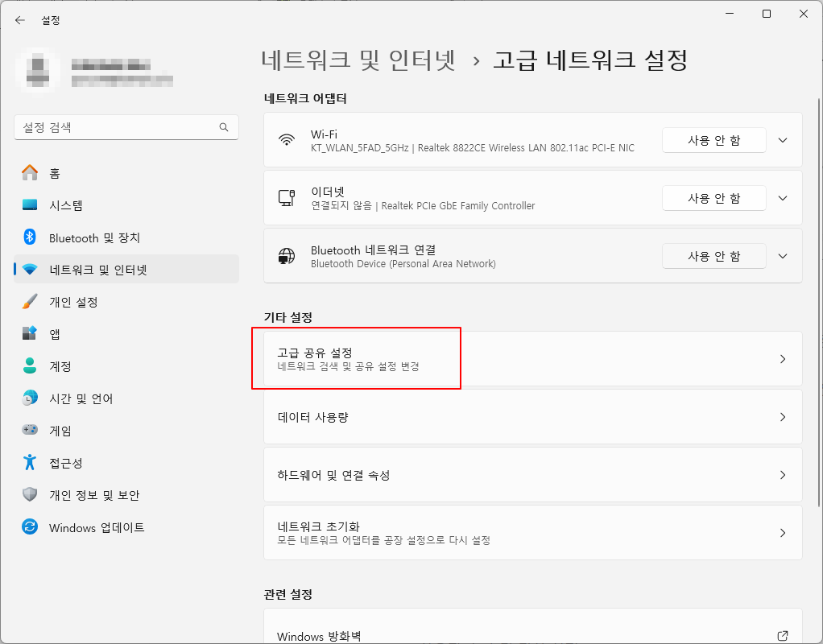This screenshot has height=644, width=823.
Task: Click the Wi-Fi adapter signal icon
Action: pos(286,139)
